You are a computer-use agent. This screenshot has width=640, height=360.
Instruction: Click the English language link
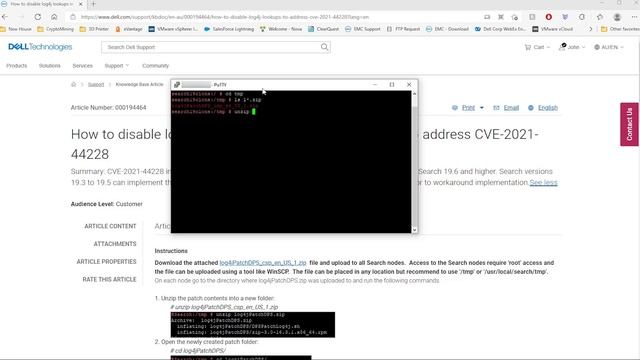548,108
